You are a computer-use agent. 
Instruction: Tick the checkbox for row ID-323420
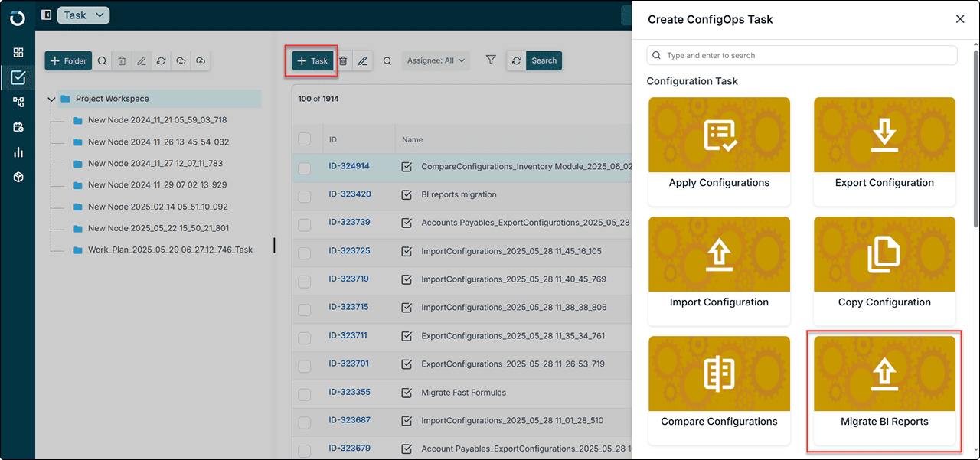point(305,197)
